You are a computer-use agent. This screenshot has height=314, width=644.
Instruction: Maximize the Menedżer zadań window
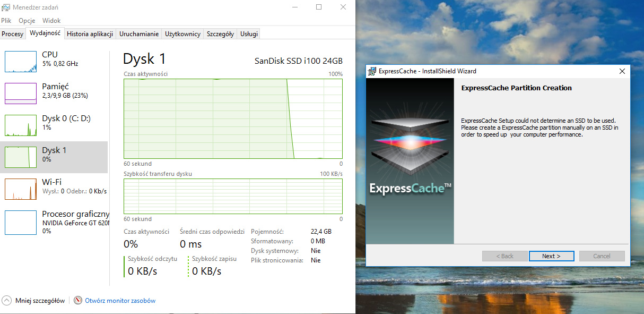[319, 7]
